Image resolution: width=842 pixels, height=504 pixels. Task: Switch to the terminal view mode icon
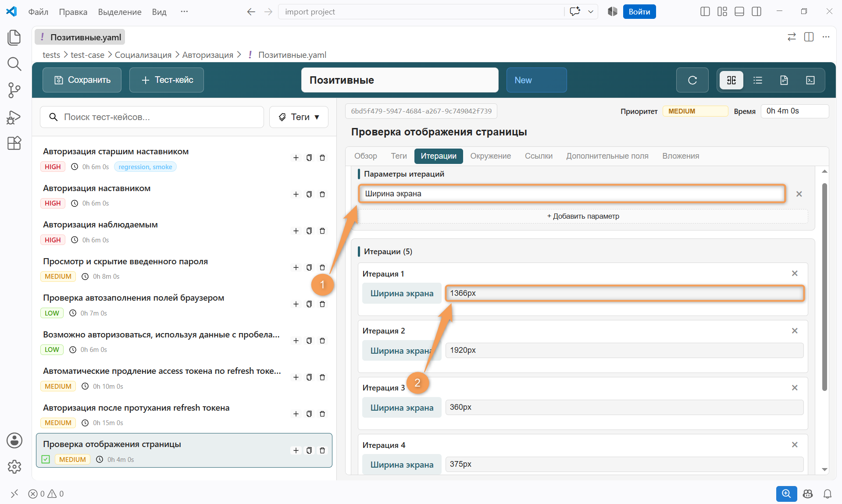point(810,80)
